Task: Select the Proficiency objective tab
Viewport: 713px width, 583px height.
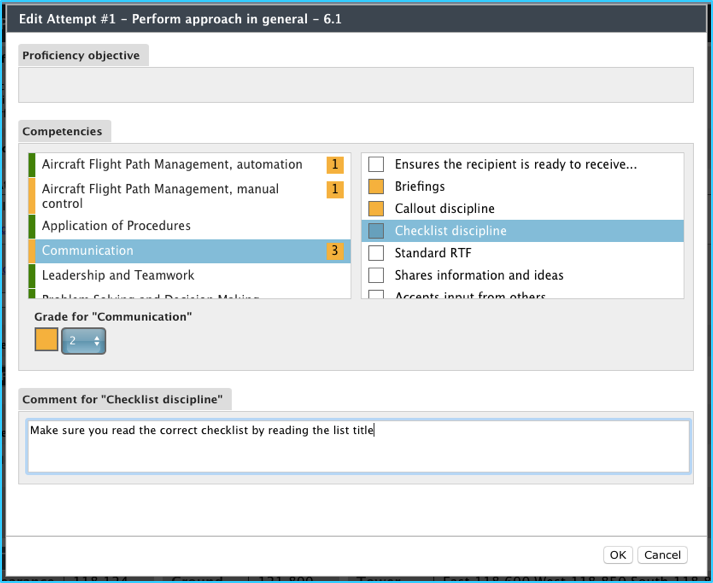Action: 83,55
